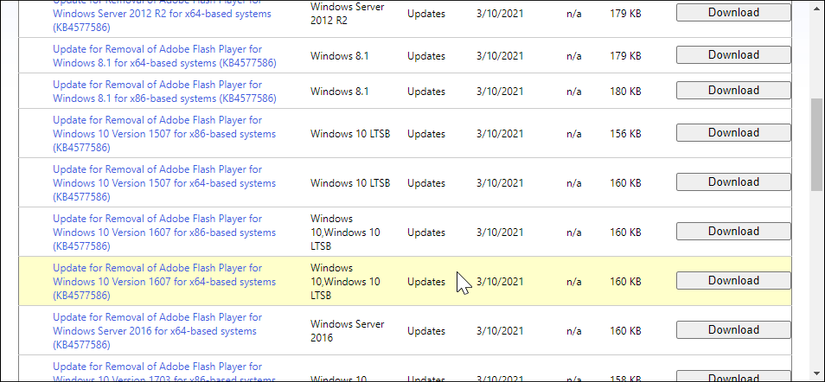Click "Updates" classification in 1507 x64 row
825x382 pixels.
(426, 184)
